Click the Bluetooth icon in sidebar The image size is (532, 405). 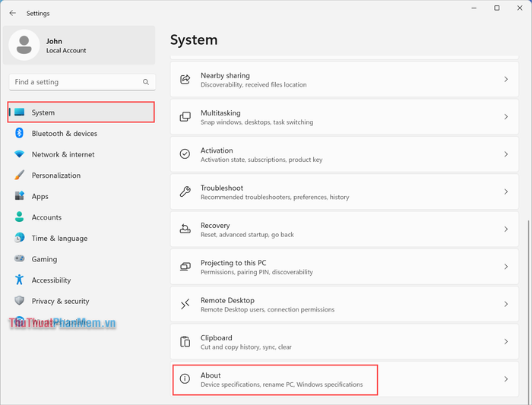coord(19,133)
